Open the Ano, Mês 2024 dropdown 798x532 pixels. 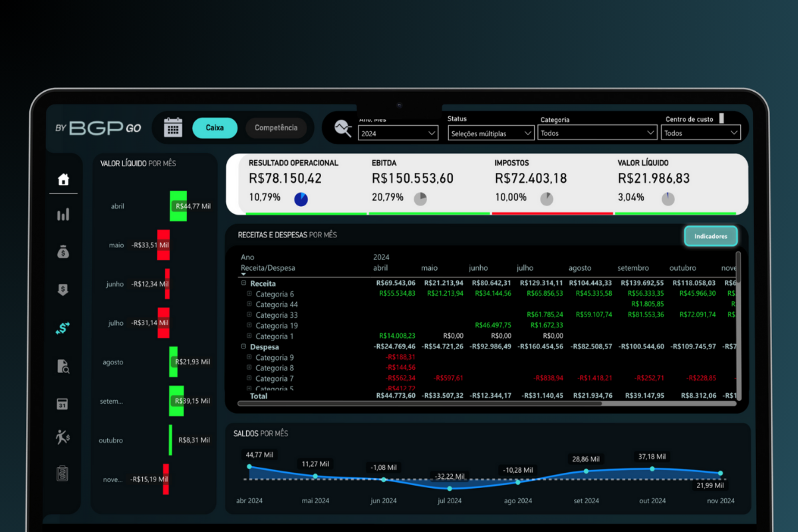[x=398, y=133]
